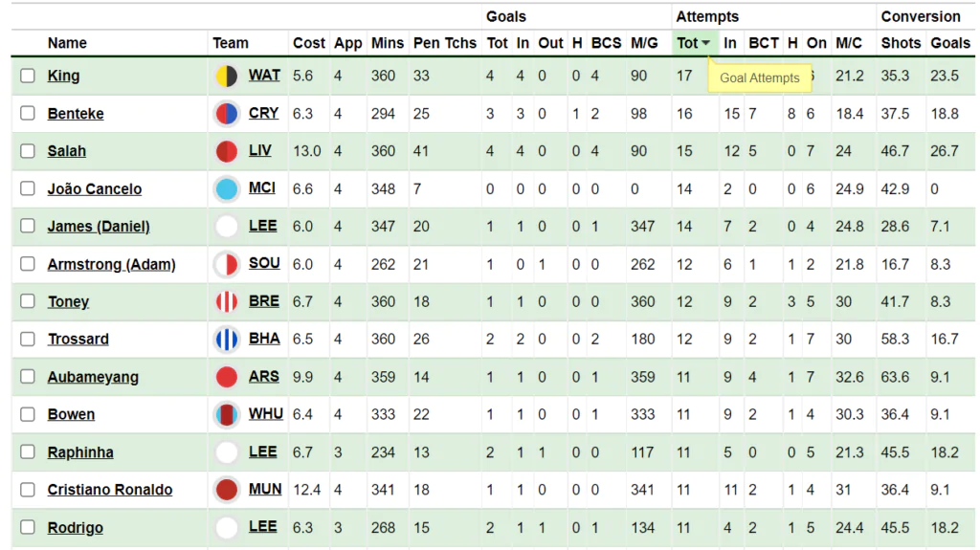Click the Southampton red-white half badge
The height and width of the screenshot is (550, 980).
tap(226, 264)
